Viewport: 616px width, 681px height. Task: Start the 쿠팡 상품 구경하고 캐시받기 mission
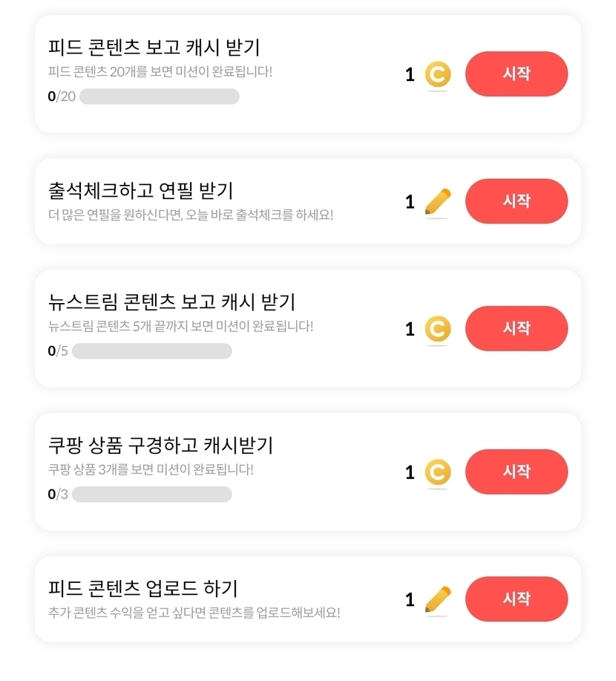click(x=517, y=472)
